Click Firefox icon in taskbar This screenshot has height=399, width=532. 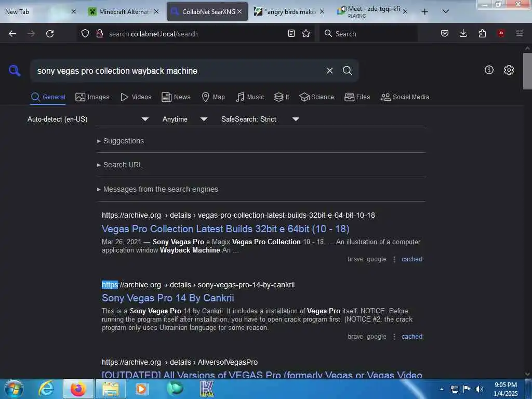pos(78,389)
